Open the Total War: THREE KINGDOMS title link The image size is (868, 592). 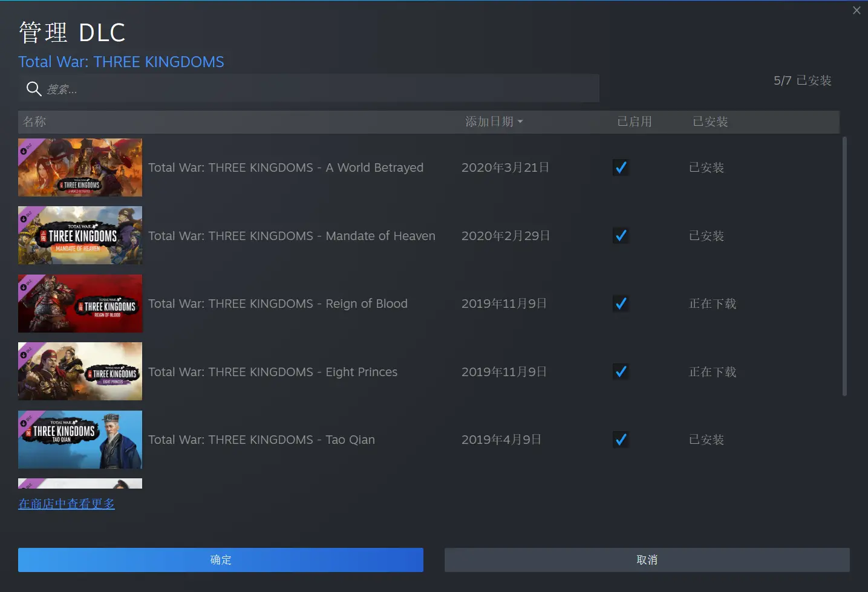121,62
